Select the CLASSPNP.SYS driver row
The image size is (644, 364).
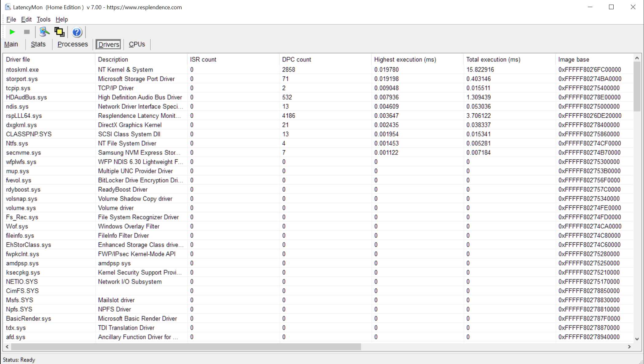(318, 134)
